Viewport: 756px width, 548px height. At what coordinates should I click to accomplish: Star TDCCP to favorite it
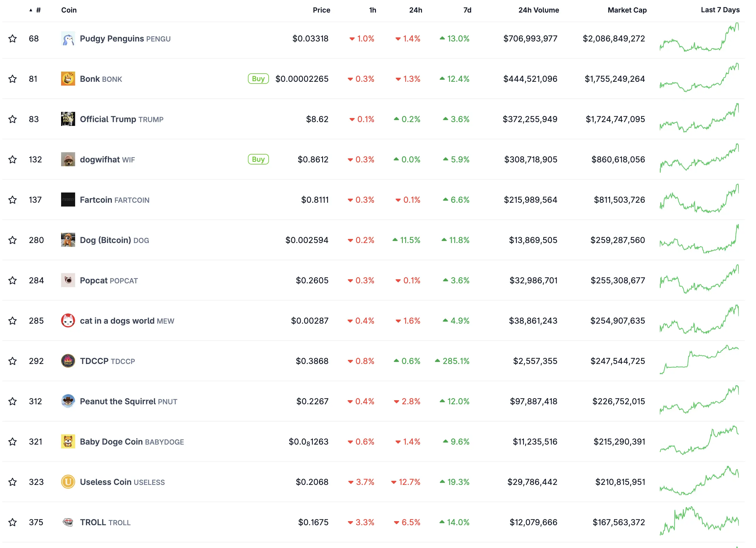click(x=13, y=361)
